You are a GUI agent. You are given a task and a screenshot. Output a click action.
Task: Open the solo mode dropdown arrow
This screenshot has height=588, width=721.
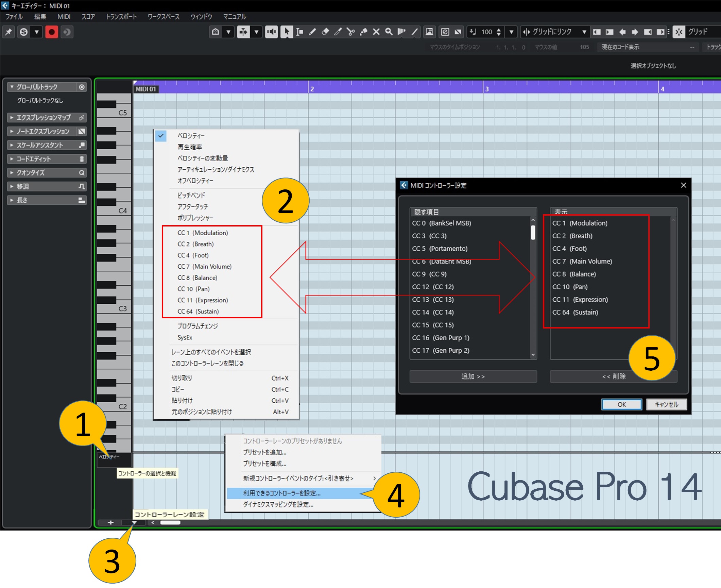(x=36, y=32)
